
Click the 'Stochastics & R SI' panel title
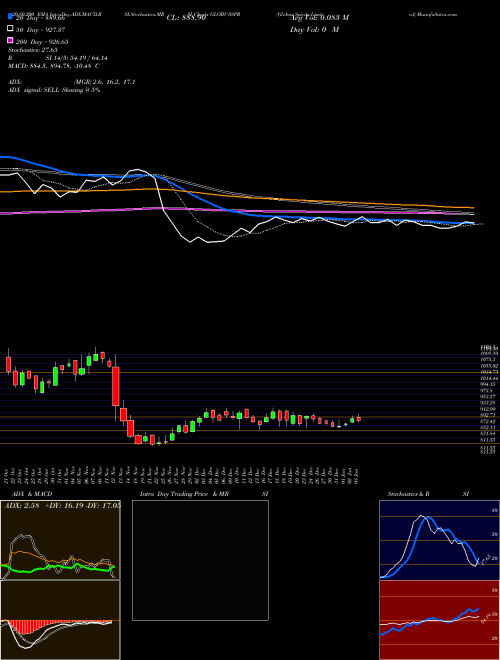pyautogui.click(x=428, y=494)
